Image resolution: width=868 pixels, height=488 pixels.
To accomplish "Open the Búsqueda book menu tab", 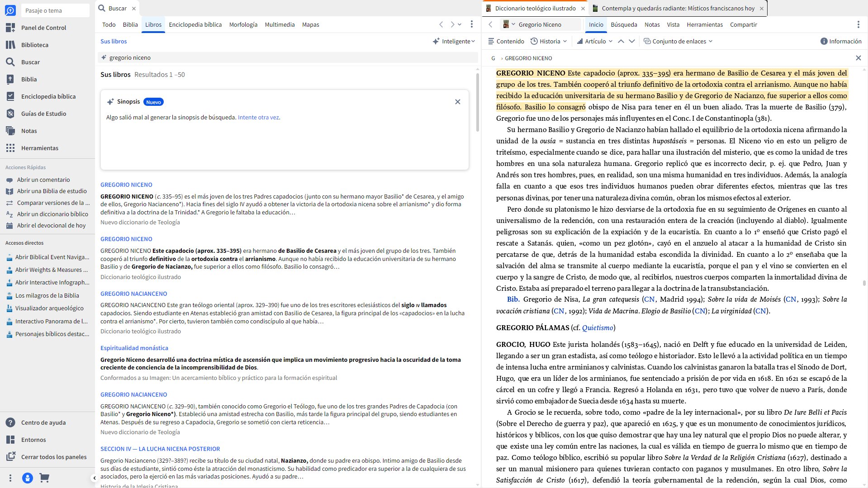I will click(x=624, y=24).
